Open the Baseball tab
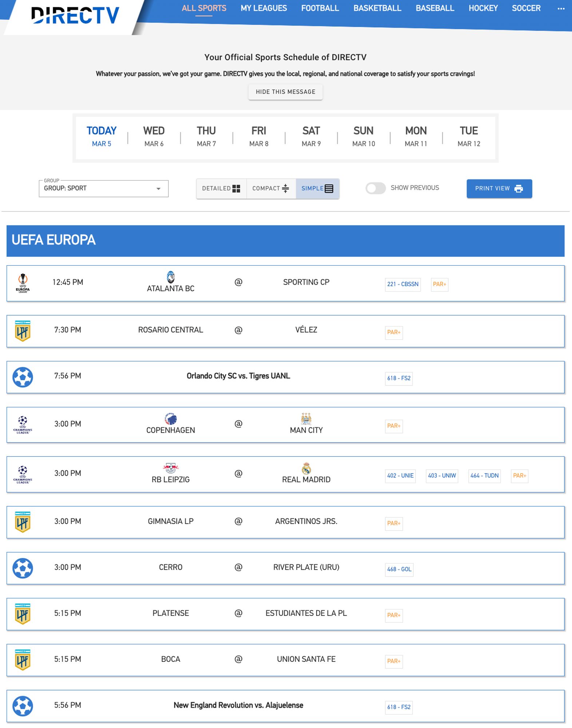The width and height of the screenshot is (572, 728). tap(435, 8)
